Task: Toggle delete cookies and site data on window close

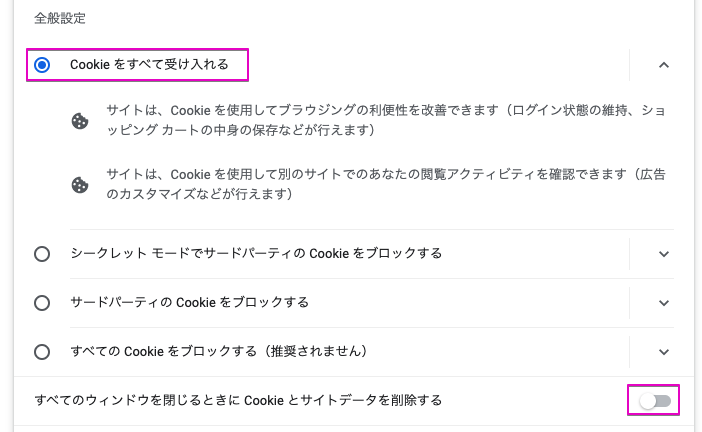Action: tap(655, 401)
